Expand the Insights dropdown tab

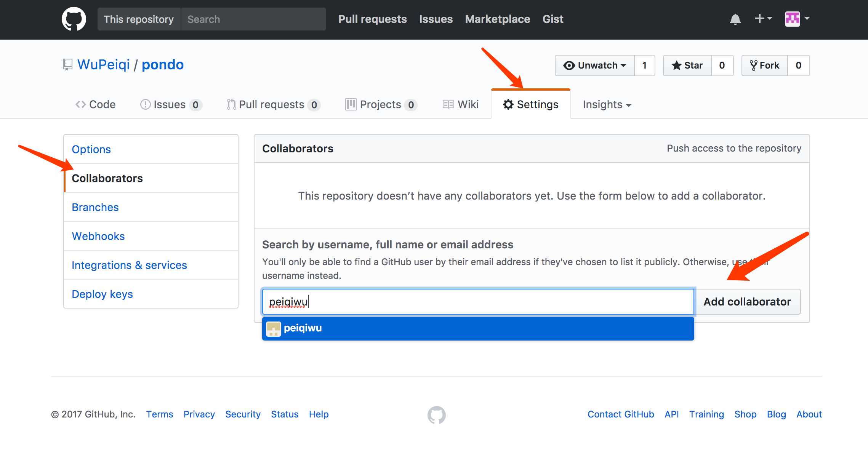tap(607, 104)
